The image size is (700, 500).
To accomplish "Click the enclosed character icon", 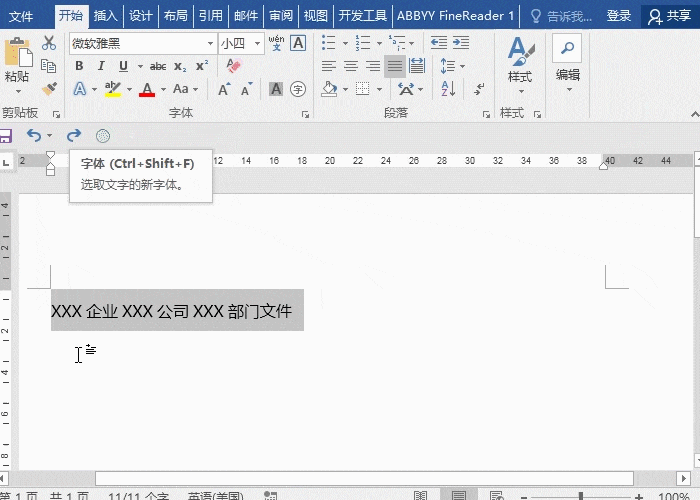I will point(298,89).
